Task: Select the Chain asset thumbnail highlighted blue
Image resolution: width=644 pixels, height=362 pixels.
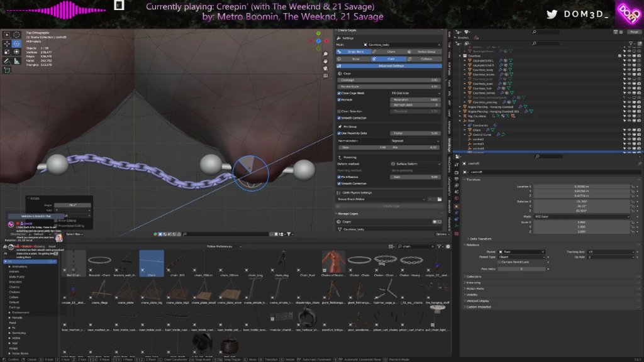Action: (x=152, y=263)
